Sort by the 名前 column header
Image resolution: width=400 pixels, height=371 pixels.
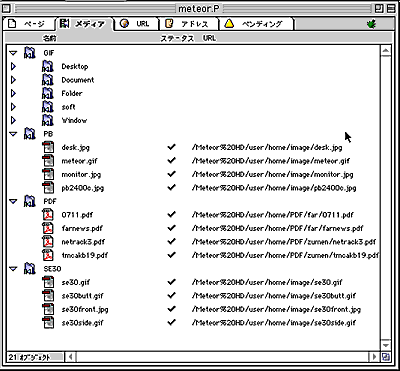pos(49,38)
